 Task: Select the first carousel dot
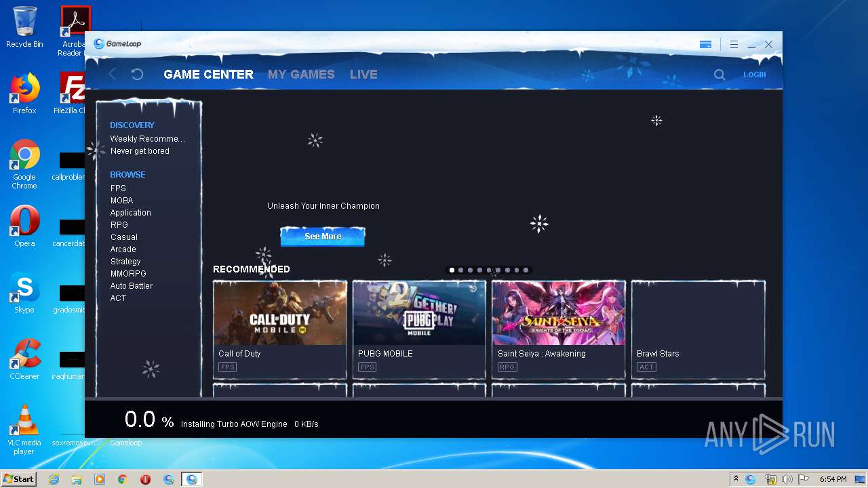452,270
